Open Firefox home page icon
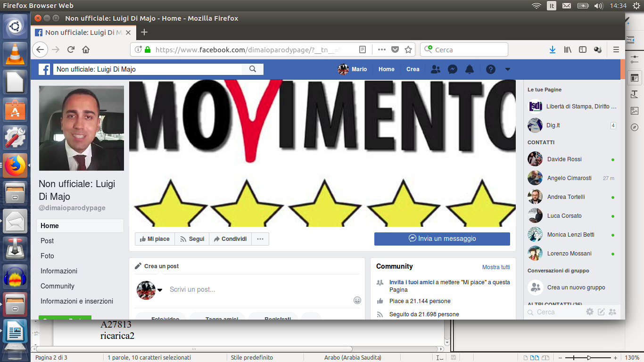This screenshot has height=362, width=644. point(86,49)
